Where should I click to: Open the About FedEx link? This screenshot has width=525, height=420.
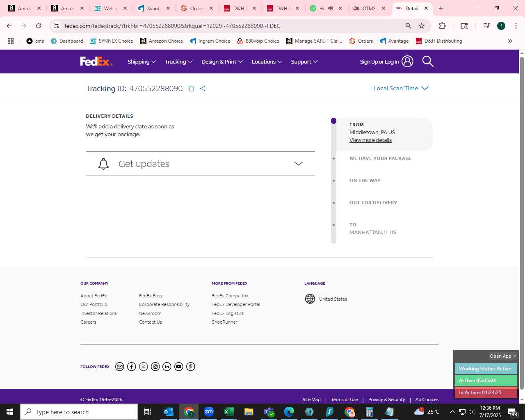click(x=94, y=296)
